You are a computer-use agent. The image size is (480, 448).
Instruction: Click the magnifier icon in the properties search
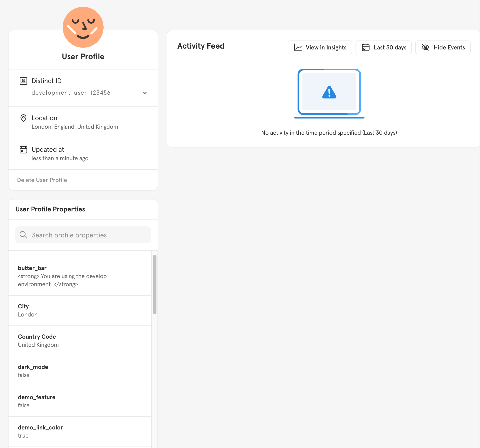point(23,235)
